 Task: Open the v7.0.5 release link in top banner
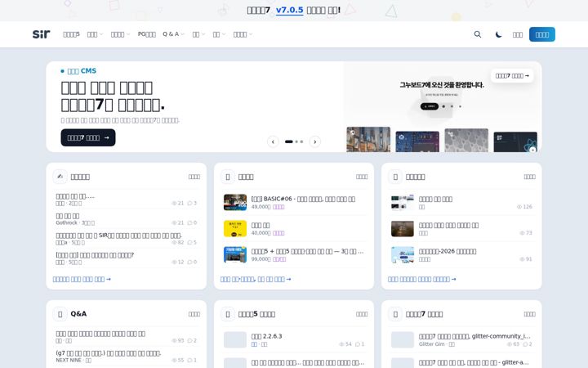(289, 10)
